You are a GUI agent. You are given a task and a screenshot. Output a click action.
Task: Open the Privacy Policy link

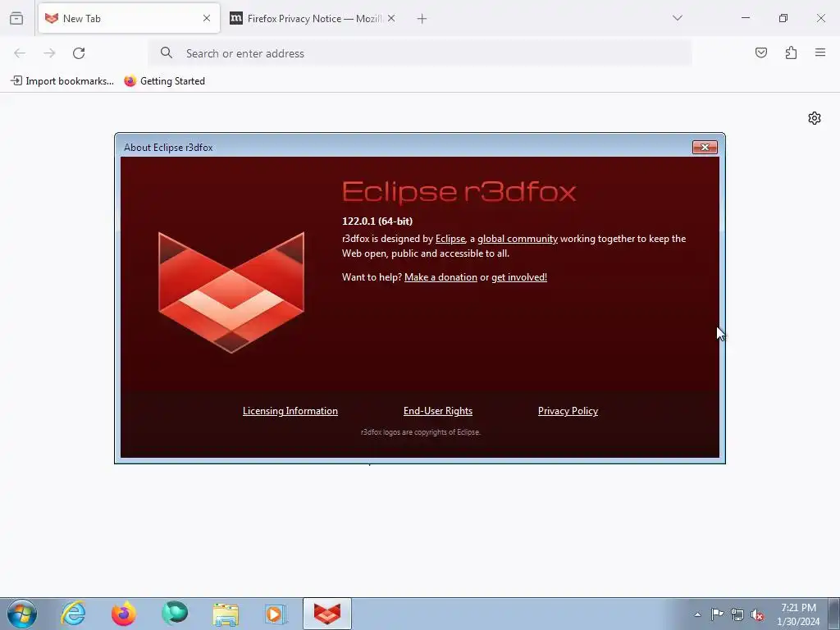[568, 411]
